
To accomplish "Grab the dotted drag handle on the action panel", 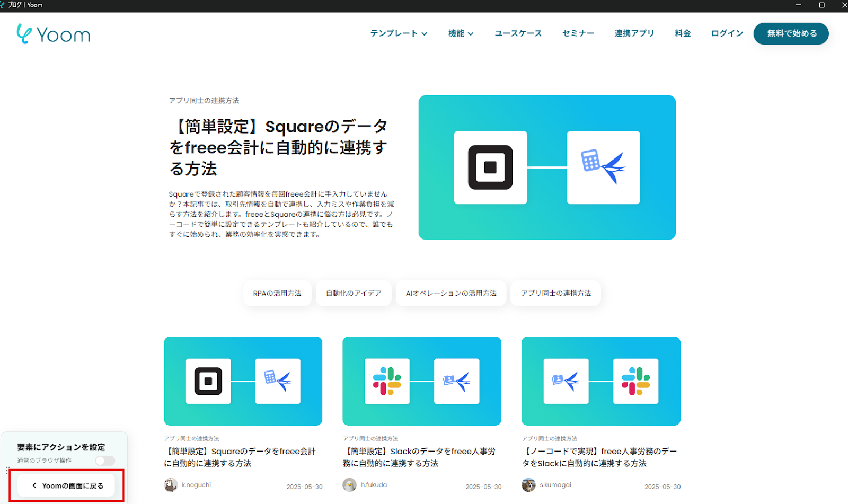I will click(7, 471).
